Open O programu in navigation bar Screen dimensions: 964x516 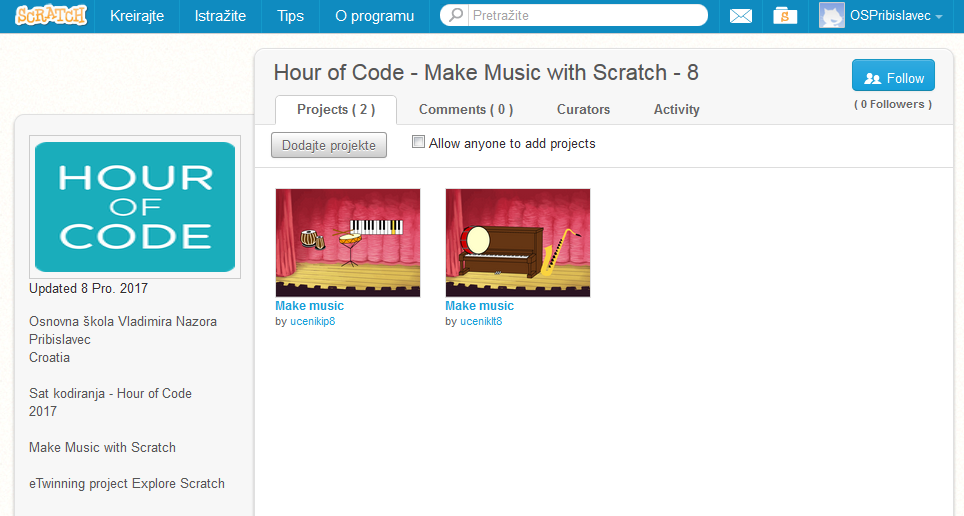pos(374,16)
